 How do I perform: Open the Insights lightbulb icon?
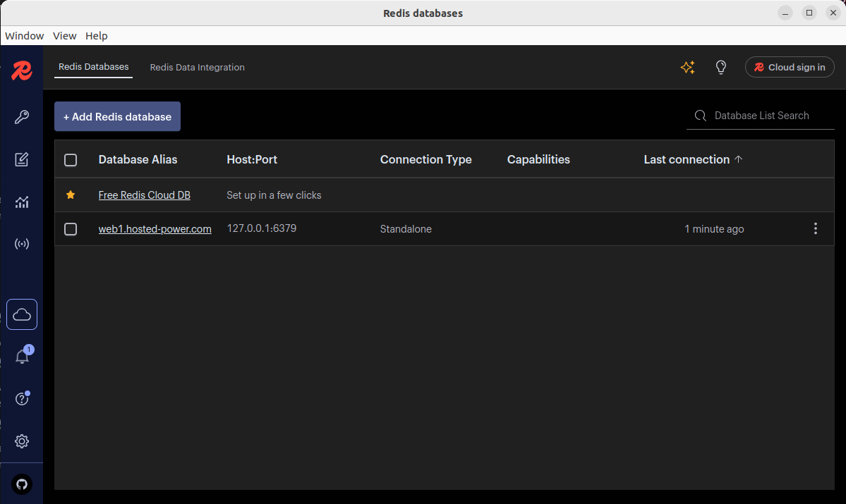pyautogui.click(x=721, y=68)
